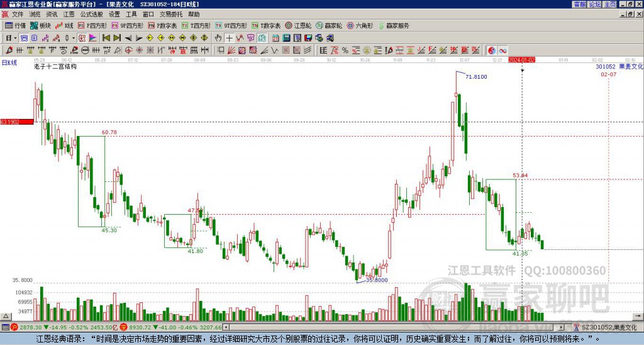
Task: Click the 行情 toolbar button
Action: coord(15,25)
